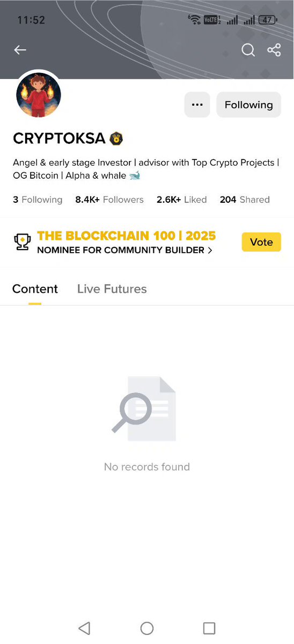Tap the Android home circle button

(x=147, y=628)
